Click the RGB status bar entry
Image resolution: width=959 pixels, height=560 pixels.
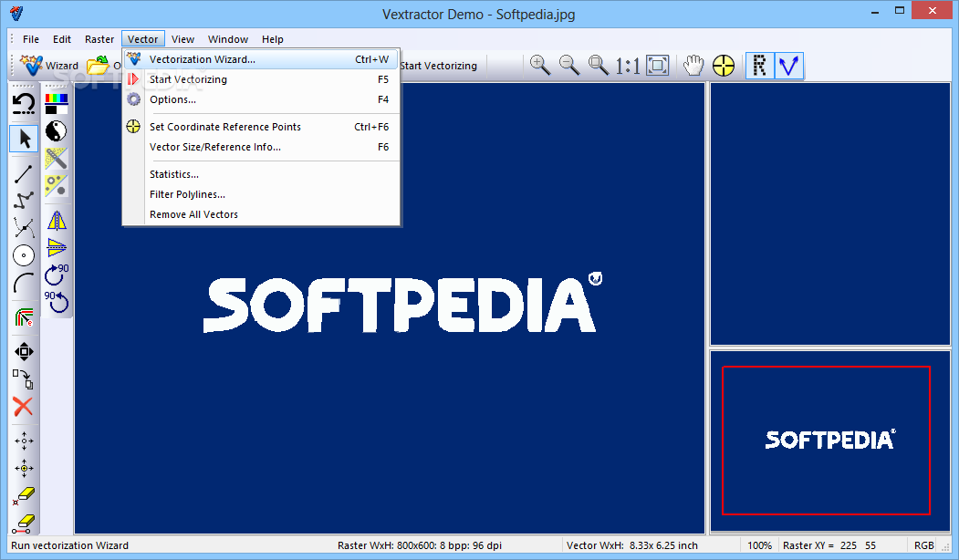pyautogui.click(x=923, y=545)
